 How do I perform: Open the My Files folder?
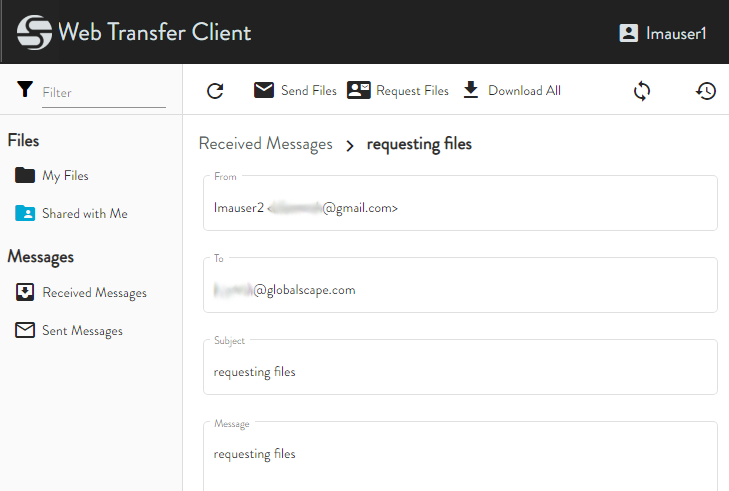pyautogui.click(x=65, y=176)
